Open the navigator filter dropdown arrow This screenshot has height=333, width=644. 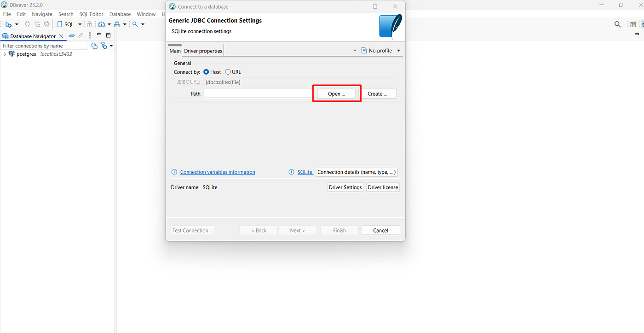(x=111, y=46)
